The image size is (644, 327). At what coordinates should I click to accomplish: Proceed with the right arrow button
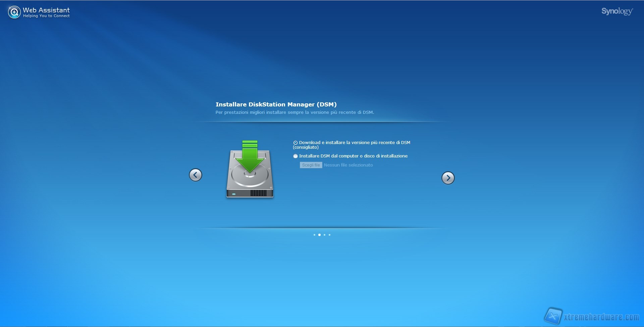pyautogui.click(x=448, y=178)
